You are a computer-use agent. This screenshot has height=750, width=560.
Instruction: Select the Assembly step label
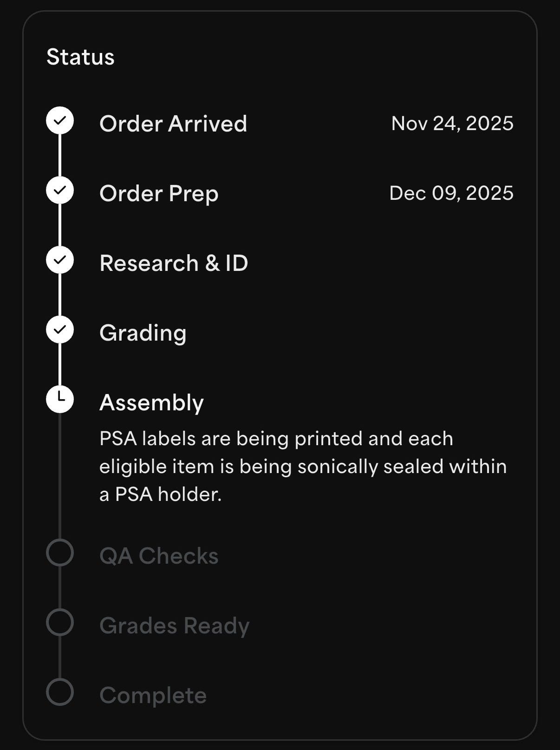click(151, 403)
